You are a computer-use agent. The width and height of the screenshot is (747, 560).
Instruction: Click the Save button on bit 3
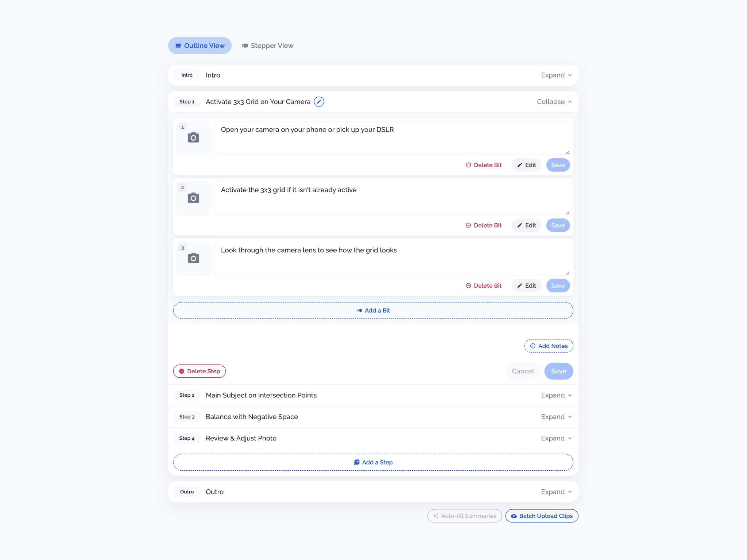tap(558, 285)
